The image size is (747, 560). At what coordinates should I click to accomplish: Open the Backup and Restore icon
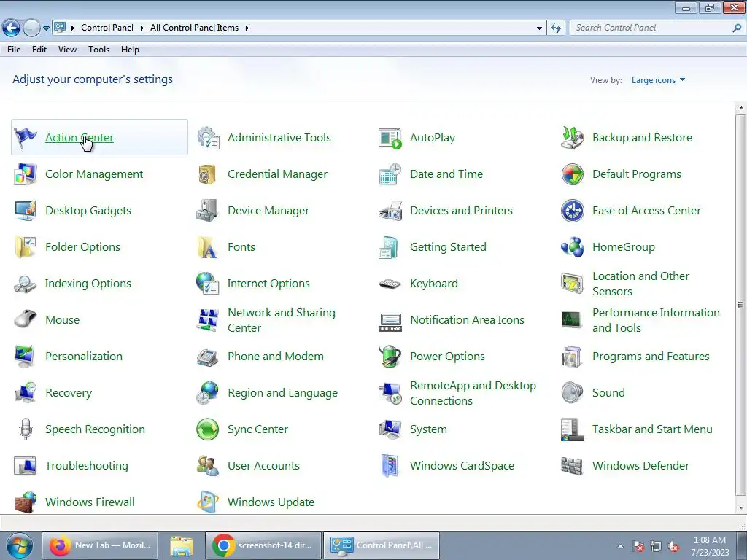coord(573,138)
